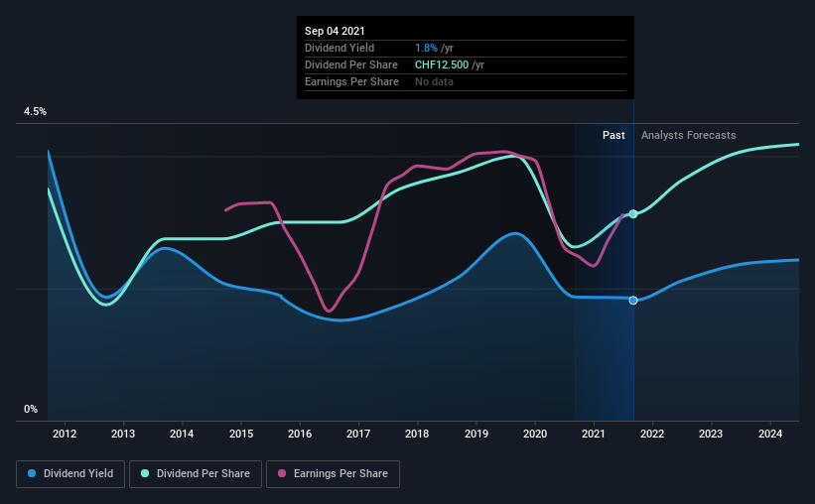Select the 2024 x-axis label
Screen dimensions: 815x504
[x=770, y=434]
